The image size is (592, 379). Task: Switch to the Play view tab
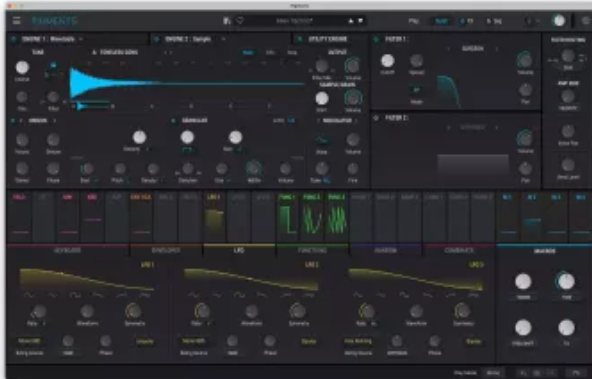413,22
